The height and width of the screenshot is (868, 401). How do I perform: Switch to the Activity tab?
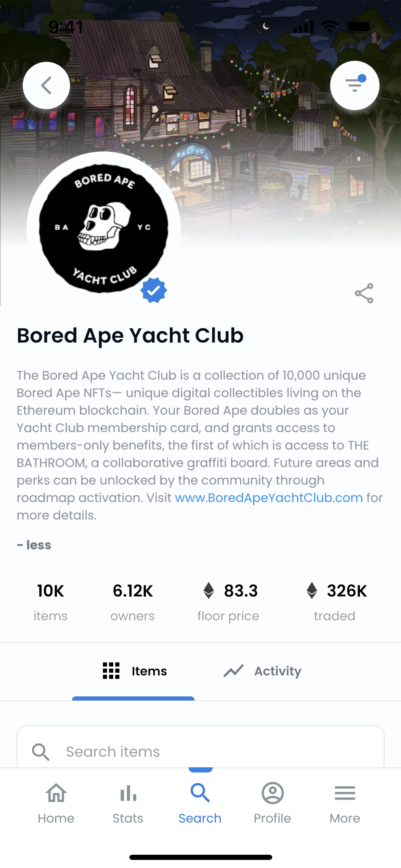coord(263,671)
